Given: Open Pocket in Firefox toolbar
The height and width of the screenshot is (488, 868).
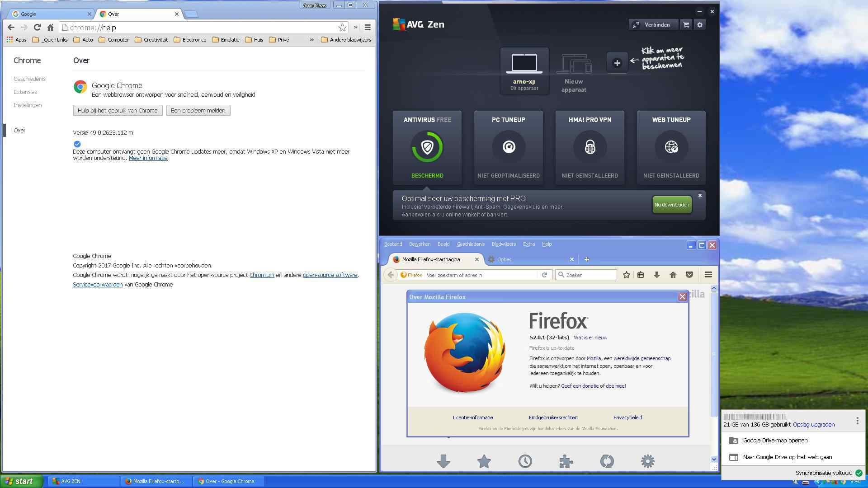Looking at the screenshot, I should [689, 275].
